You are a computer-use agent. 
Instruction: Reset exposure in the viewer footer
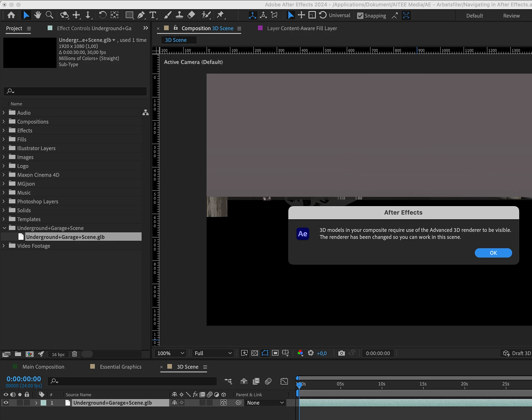tap(311, 353)
